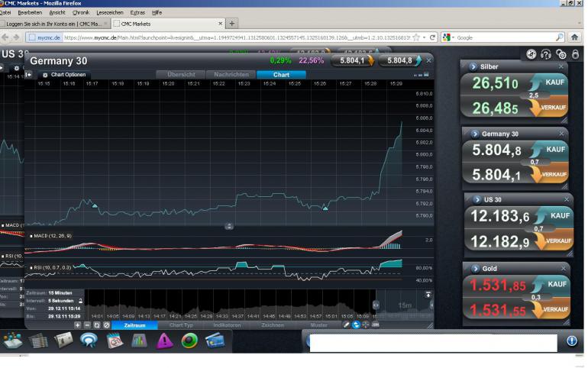The image size is (588, 368).
Task: Click the Firefox home button
Action: click(574, 37)
